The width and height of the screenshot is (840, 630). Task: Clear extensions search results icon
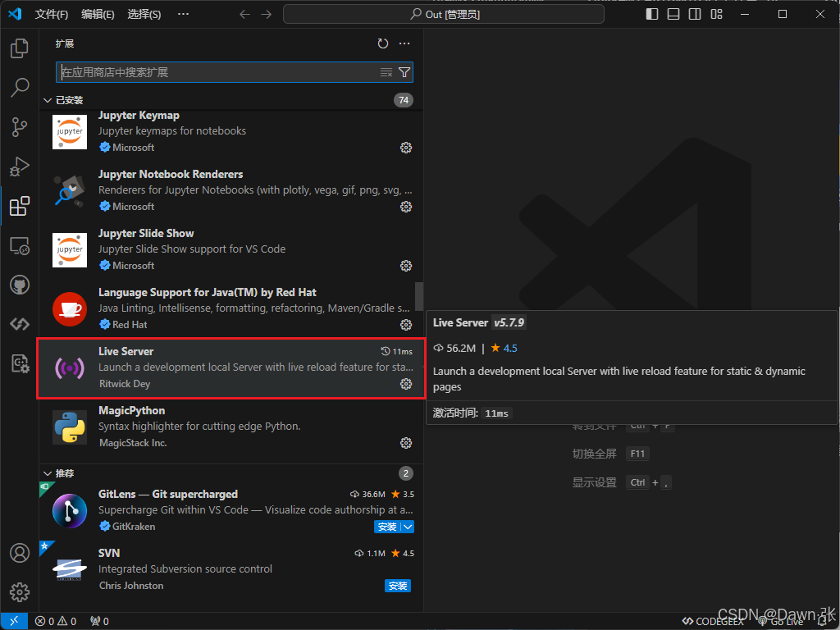tap(386, 72)
